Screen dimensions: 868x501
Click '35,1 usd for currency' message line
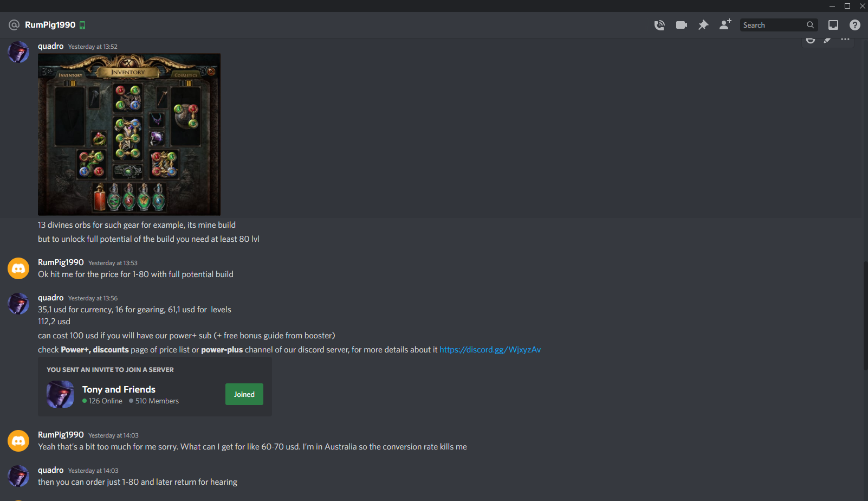point(134,310)
